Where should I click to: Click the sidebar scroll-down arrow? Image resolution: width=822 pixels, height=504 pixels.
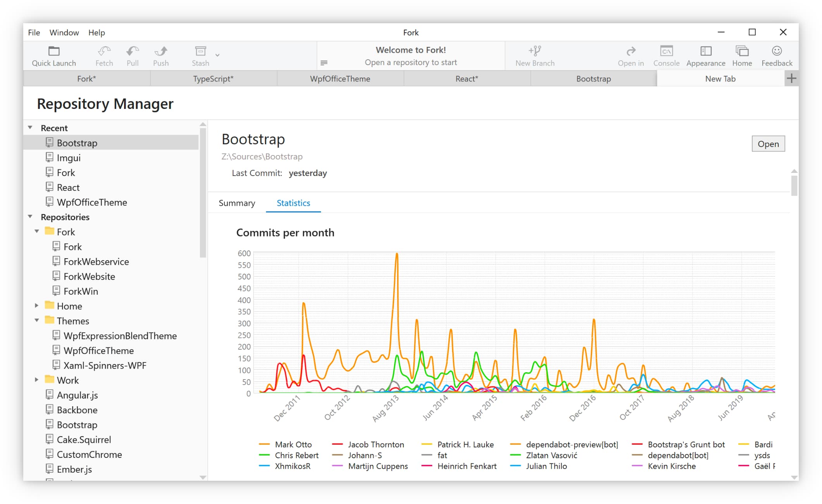(x=203, y=477)
